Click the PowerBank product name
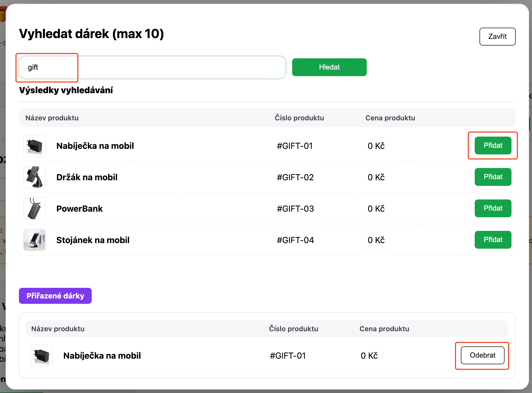Viewport: 532px width, 393px height. click(x=79, y=209)
